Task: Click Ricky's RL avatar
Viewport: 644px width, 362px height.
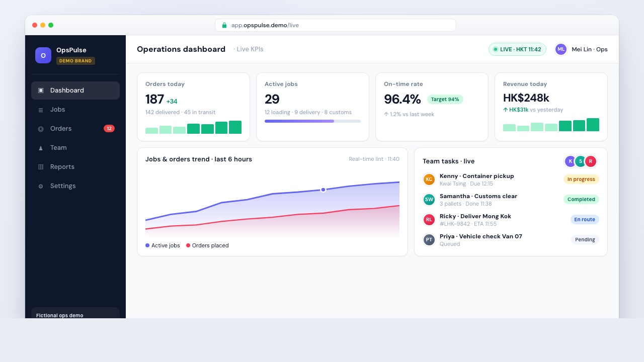Action: click(x=429, y=220)
